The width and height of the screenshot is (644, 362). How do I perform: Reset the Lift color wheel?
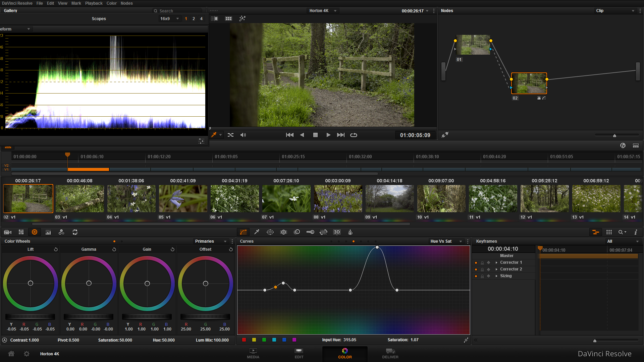click(x=56, y=249)
